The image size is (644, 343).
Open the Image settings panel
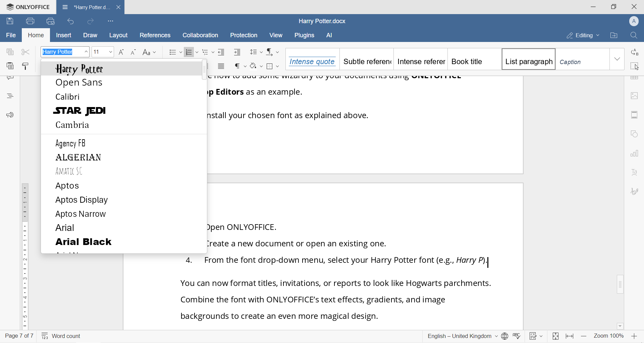coord(635,96)
